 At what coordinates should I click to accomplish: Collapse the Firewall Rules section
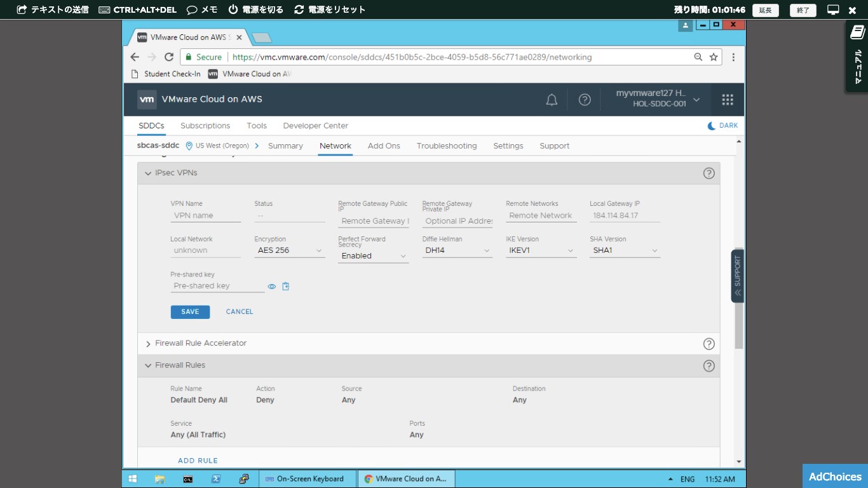tap(148, 366)
